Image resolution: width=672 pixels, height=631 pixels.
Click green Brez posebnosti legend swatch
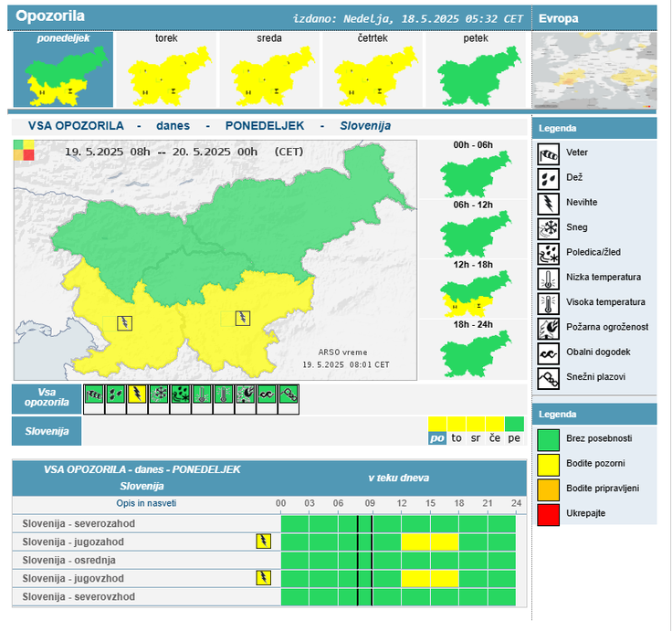click(x=548, y=440)
